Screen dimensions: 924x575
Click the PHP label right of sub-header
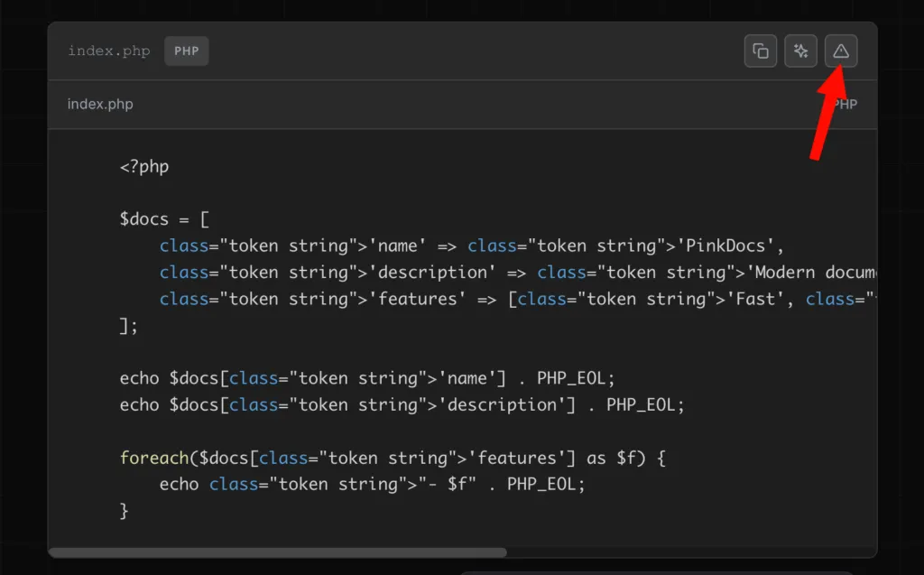846,105
